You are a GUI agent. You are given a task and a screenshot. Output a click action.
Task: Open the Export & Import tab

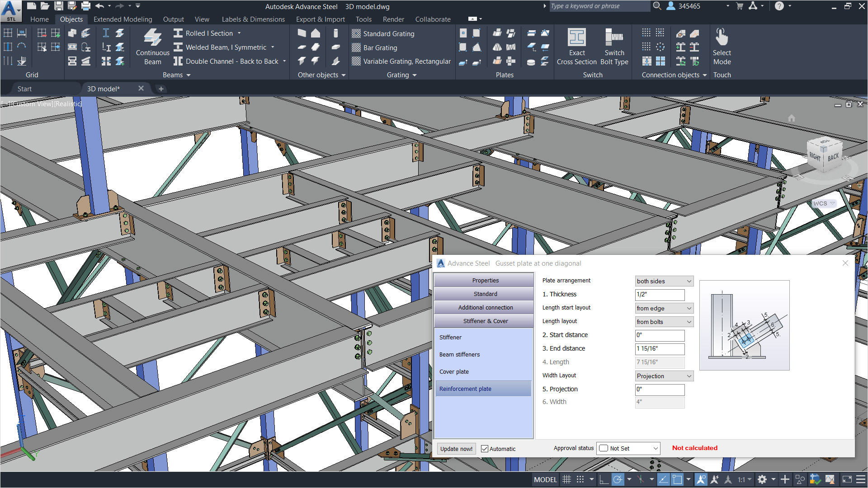click(x=320, y=19)
